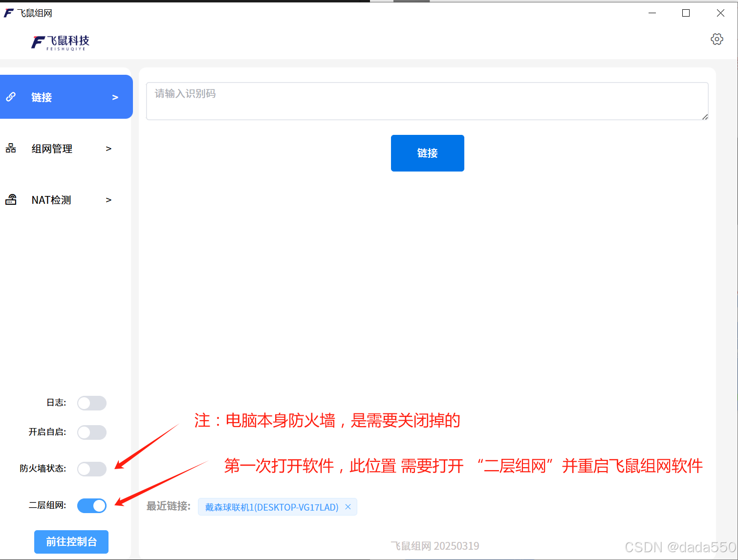The height and width of the screenshot is (560, 738).
Task: Close the 飞鼠组网 window
Action: coord(720,13)
